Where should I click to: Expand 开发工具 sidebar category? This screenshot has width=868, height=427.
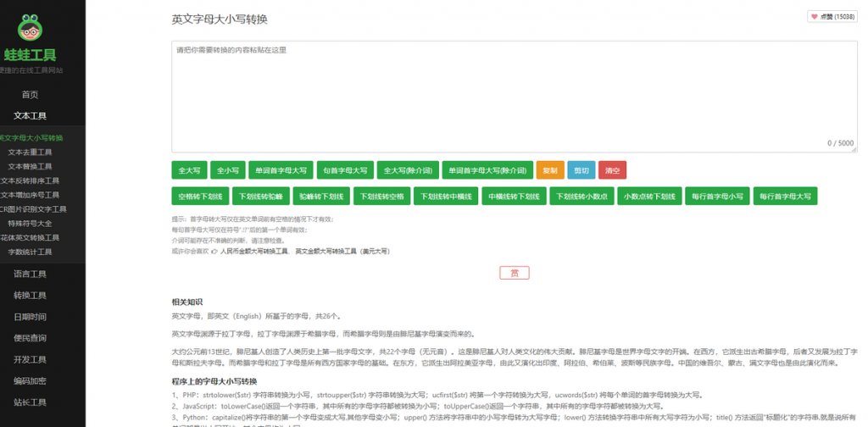click(x=31, y=359)
